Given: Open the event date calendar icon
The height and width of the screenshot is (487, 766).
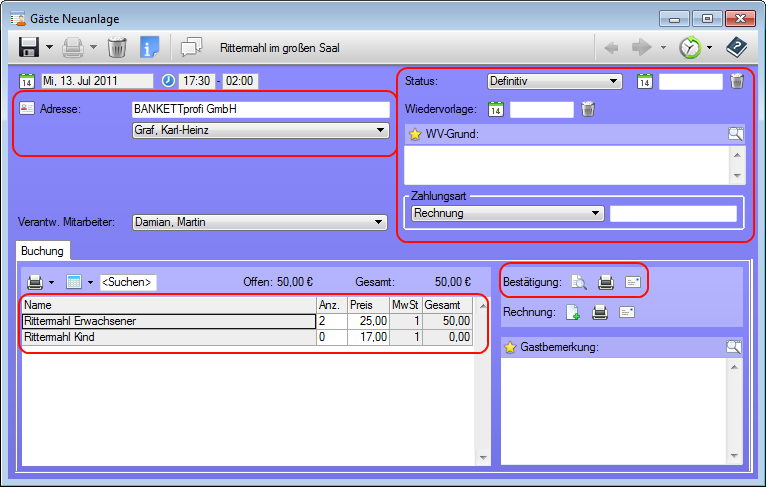Looking at the screenshot, I should click(x=27, y=81).
